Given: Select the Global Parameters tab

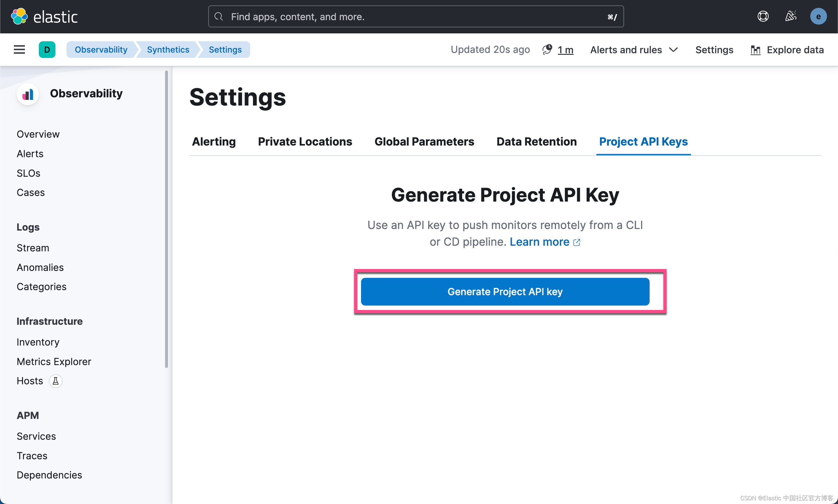Looking at the screenshot, I should click(x=424, y=141).
